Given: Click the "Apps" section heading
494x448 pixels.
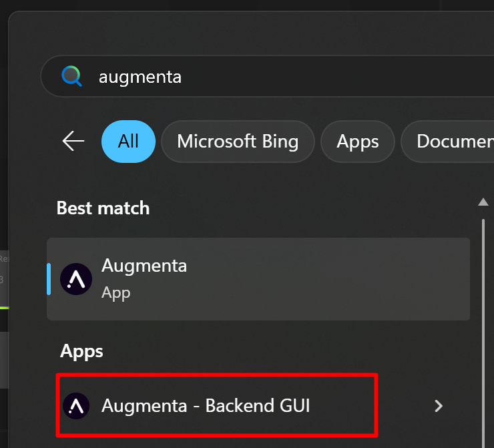Looking at the screenshot, I should pyautogui.click(x=81, y=351).
